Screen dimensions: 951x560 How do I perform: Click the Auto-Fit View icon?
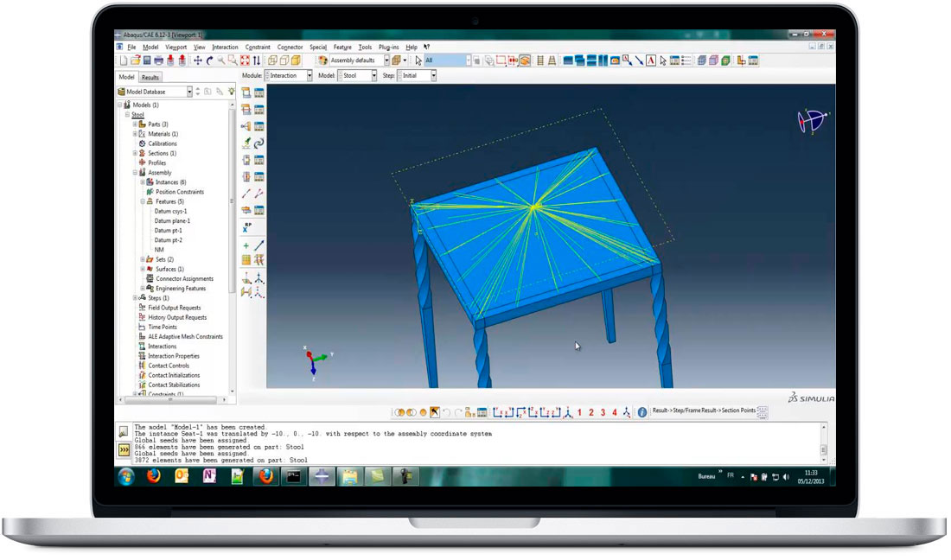pos(245,60)
